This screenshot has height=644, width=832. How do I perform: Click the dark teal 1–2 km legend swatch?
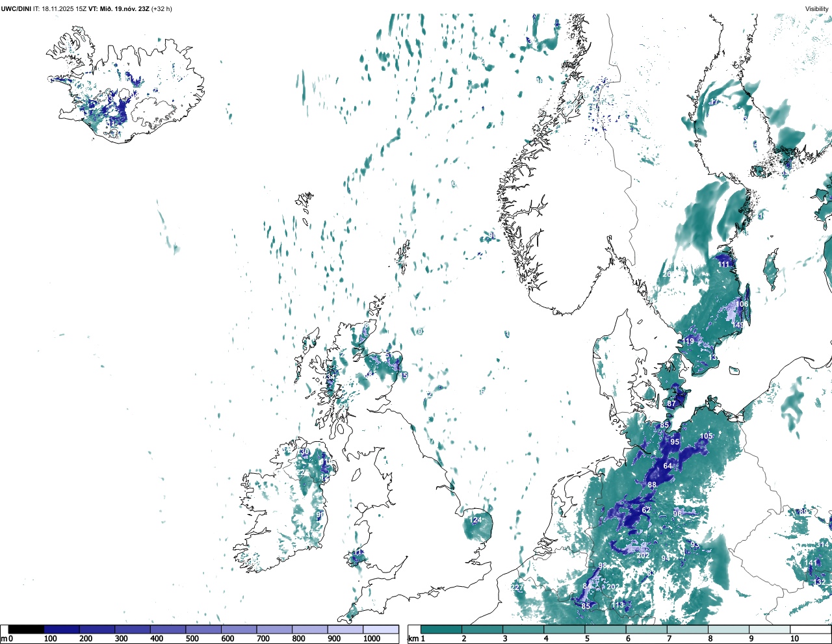[441, 629]
